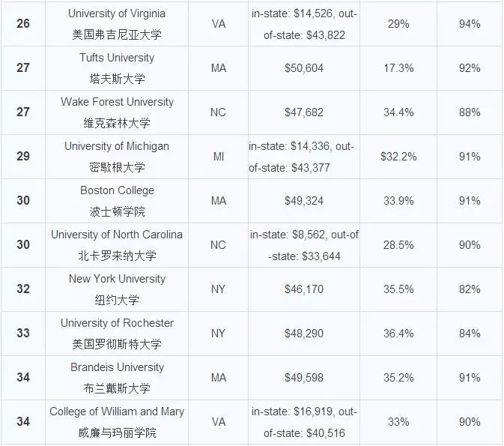Image resolution: width=504 pixels, height=446 pixels.
Task: Click New York University entry
Action: 117,289
